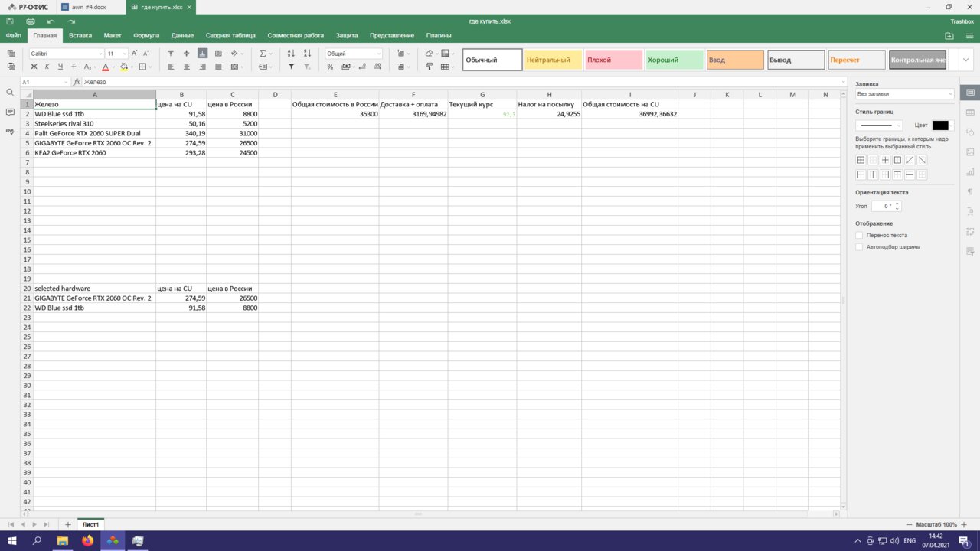Open the sum function dropdown
The height and width of the screenshot is (551, 980).
[271, 54]
